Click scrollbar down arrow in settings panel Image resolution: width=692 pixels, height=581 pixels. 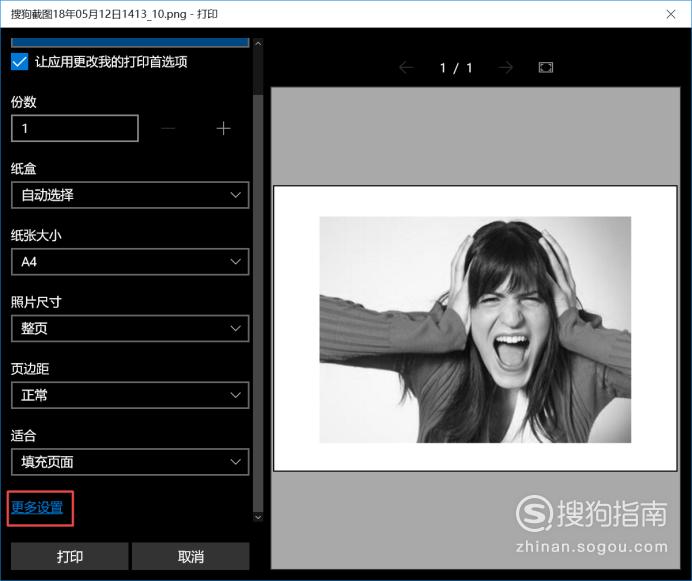click(259, 517)
